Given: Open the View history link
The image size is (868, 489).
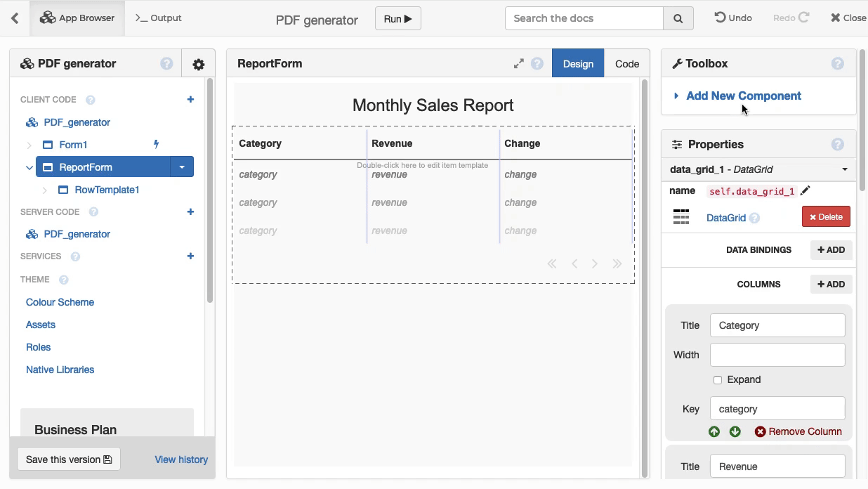Looking at the screenshot, I should 181,459.
